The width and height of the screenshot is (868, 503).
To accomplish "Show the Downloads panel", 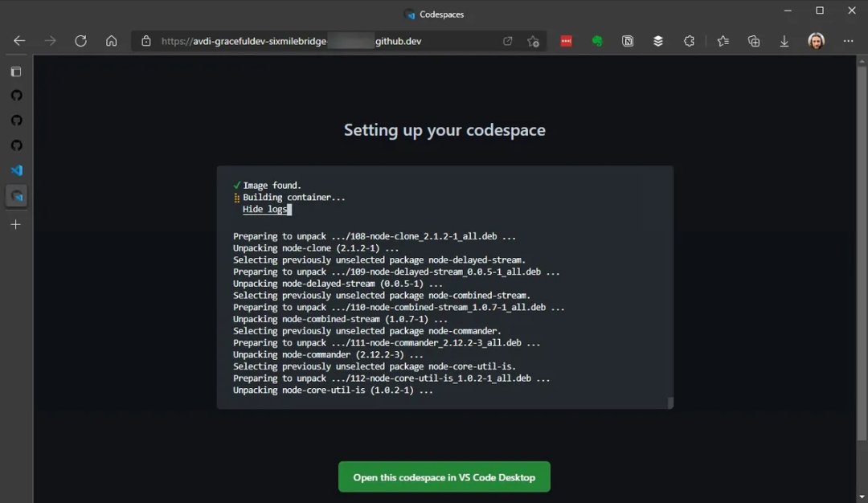I will point(784,41).
